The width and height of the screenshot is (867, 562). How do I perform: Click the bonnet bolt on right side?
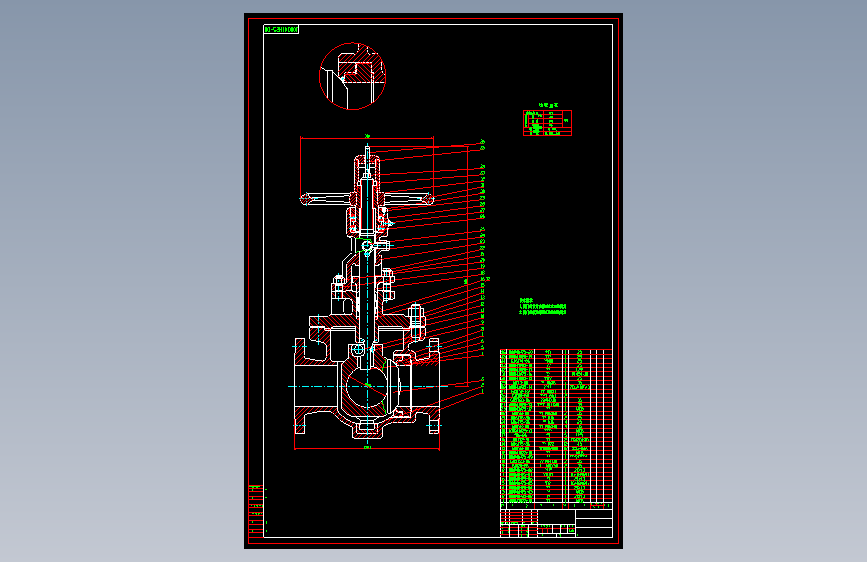416,321
